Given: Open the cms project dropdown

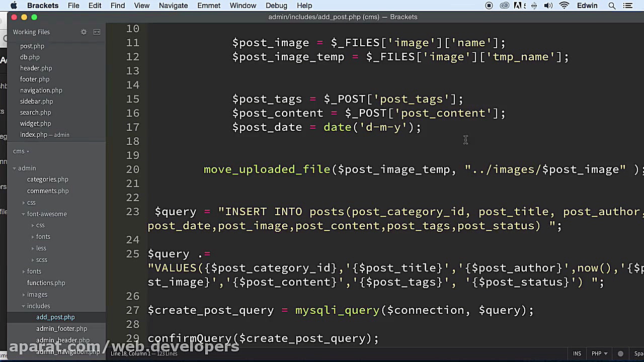Looking at the screenshot, I should 21,151.
